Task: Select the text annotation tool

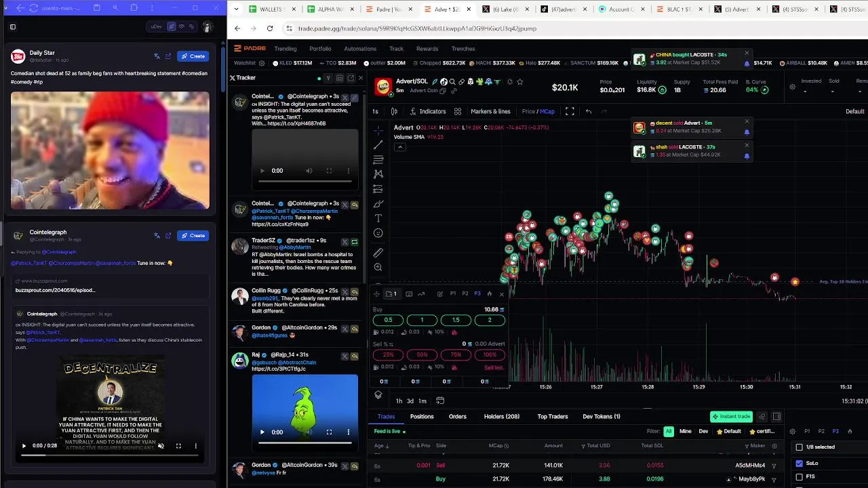Action: 378,218
